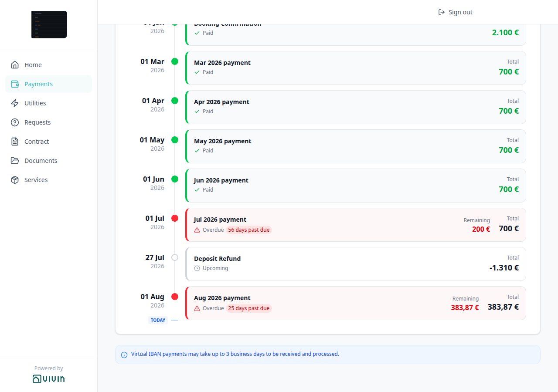The width and height of the screenshot is (558, 392).
Task: Click the remaining amount "200 €"
Action: (x=481, y=229)
